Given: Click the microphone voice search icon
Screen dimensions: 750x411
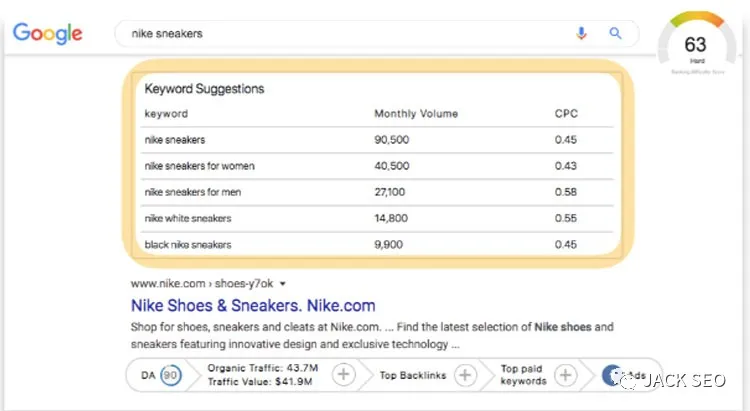Looking at the screenshot, I should click(581, 33).
